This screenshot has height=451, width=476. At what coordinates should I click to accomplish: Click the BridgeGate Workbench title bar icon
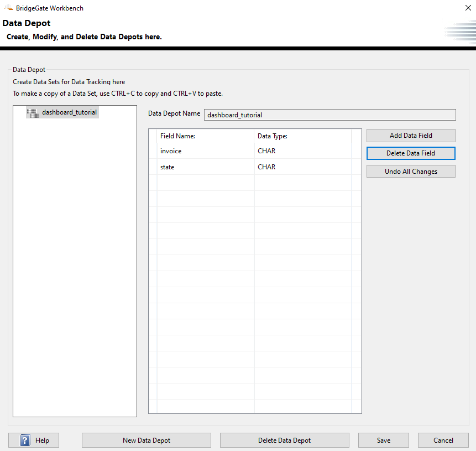pos(8,8)
